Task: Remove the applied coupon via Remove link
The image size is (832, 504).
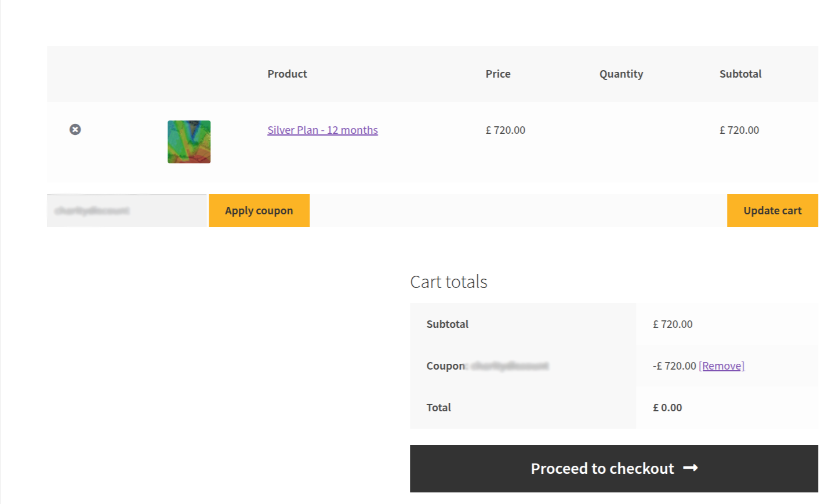Action: (721, 366)
